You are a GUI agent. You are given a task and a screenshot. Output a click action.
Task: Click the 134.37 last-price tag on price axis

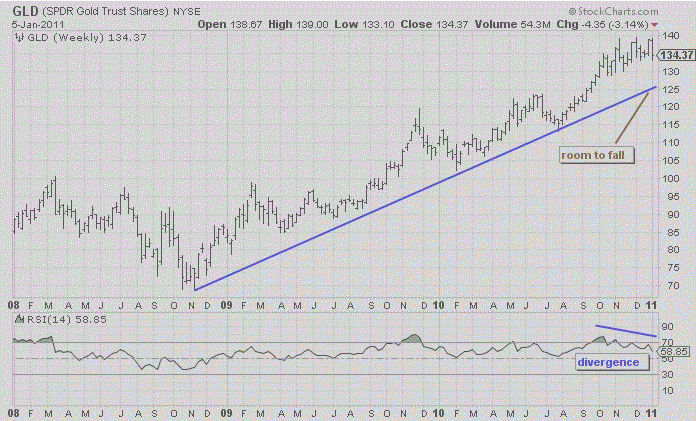(676, 55)
